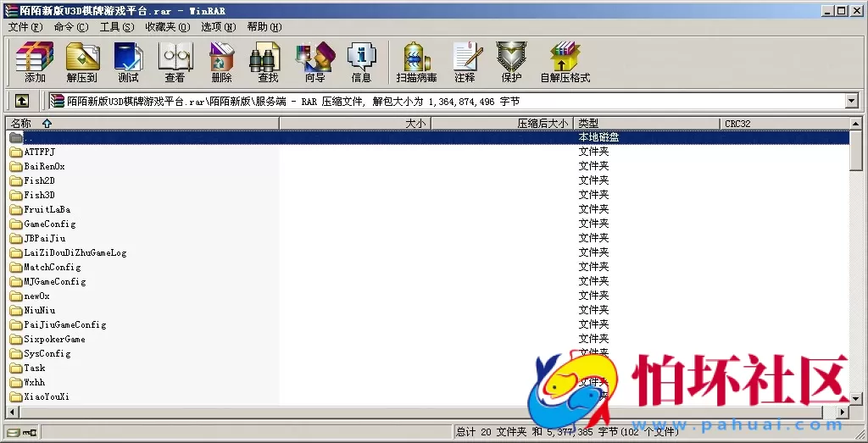Screen dimensions: 868x443
Task: Open the 文件 (File) menu
Action: pyautogui.click(x=25, y=27)
